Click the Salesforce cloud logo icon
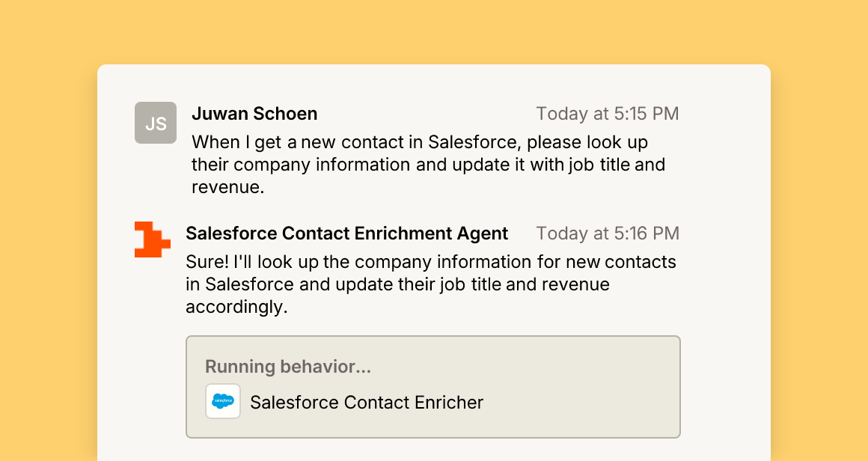 pos(223,401)
